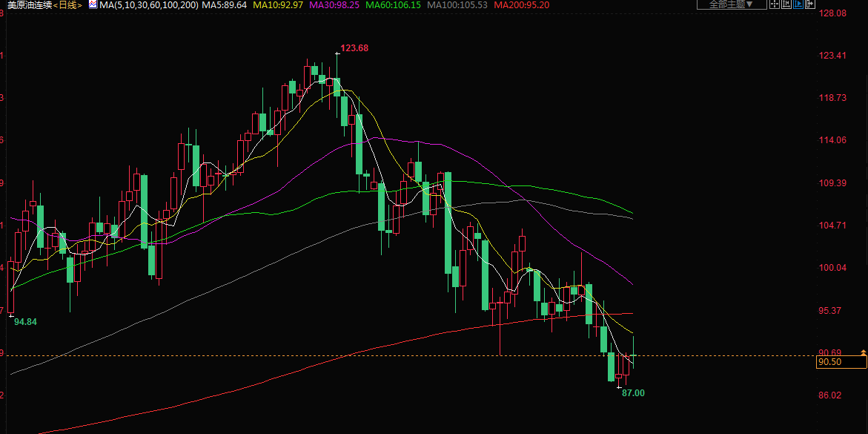This screenshot has height=434, width=868.
Task: Open MA(5,10,30,60,100,200) parameter settings
Action: 148,4
